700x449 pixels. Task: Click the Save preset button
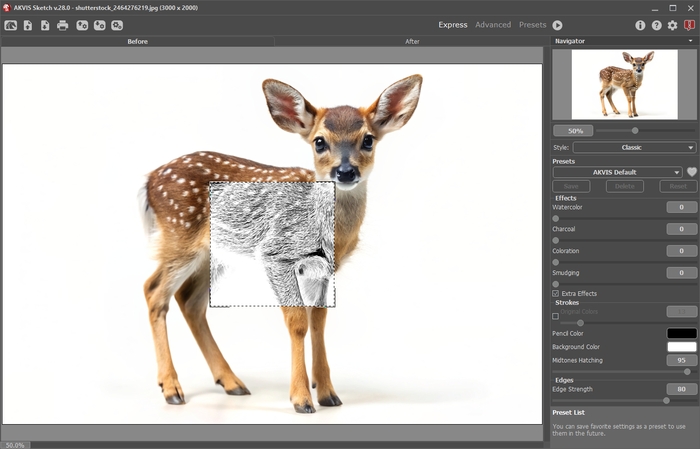571,186
